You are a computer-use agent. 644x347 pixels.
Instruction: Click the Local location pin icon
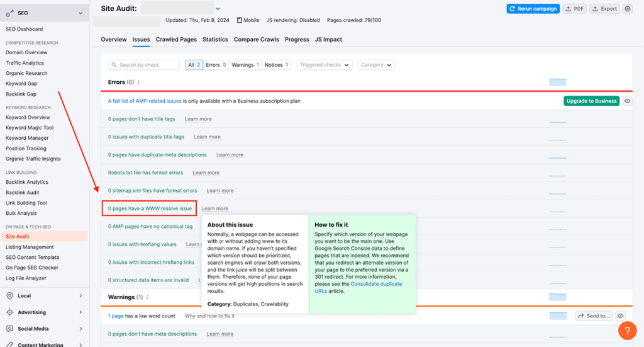coord(10,295)
